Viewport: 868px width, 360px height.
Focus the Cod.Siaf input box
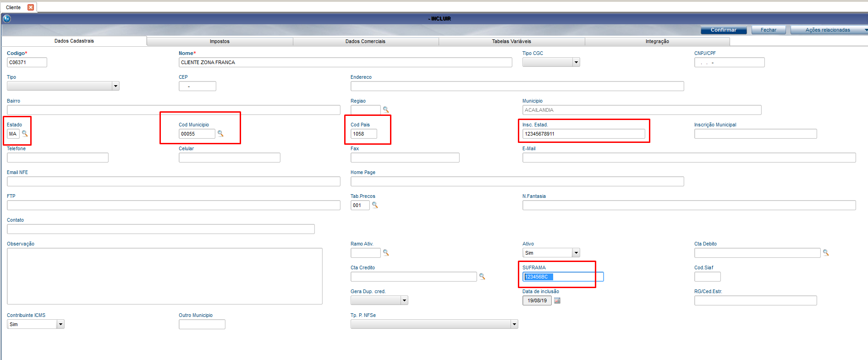[708, 277]
